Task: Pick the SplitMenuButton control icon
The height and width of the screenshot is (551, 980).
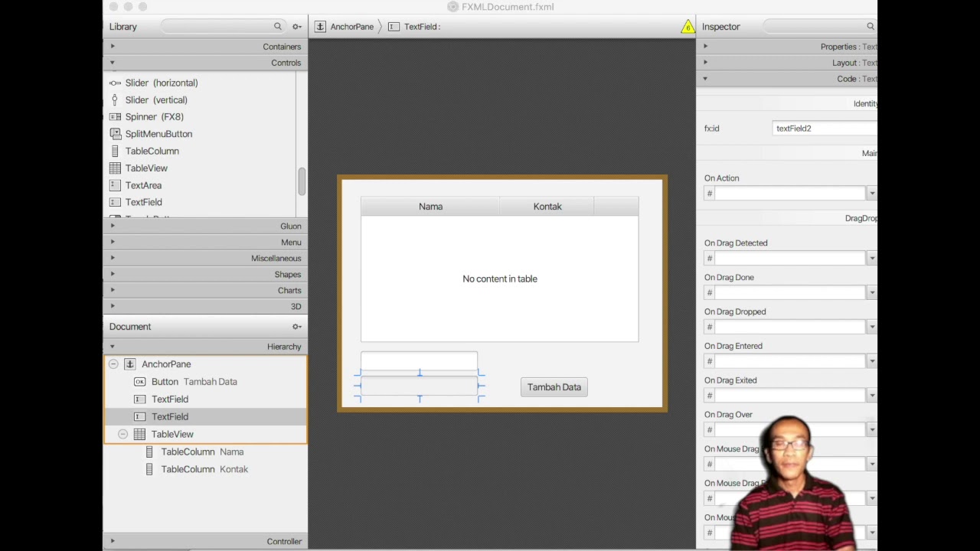Action: pos(115,133)
